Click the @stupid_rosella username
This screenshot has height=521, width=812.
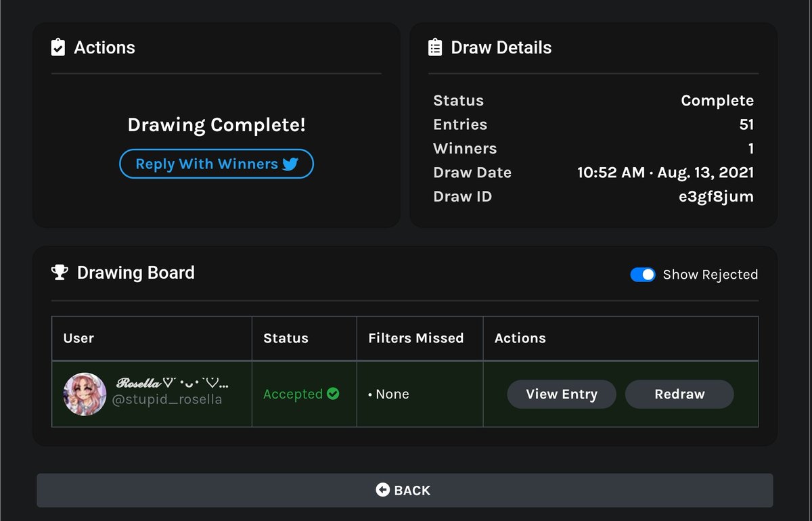(x=167, y=400)
